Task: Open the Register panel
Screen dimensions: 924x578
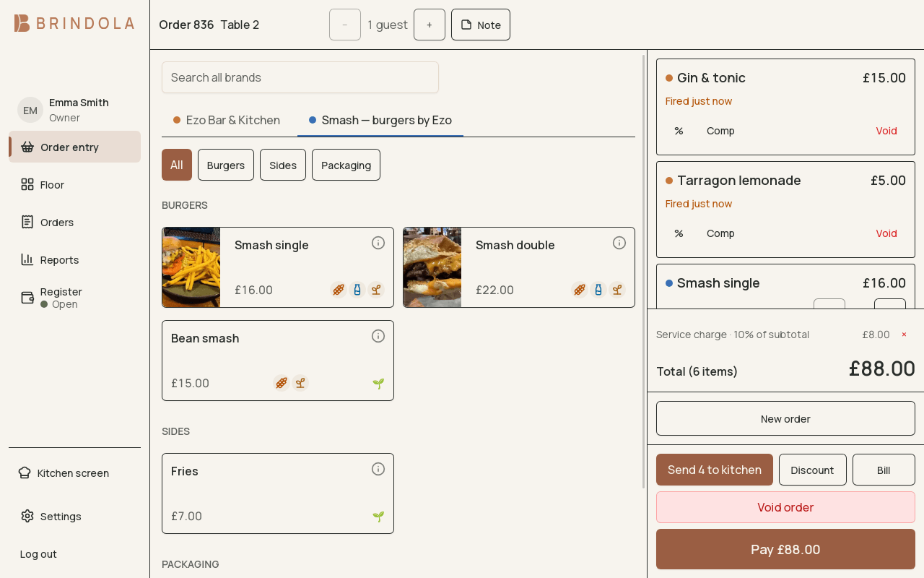Action: [74, 297]
